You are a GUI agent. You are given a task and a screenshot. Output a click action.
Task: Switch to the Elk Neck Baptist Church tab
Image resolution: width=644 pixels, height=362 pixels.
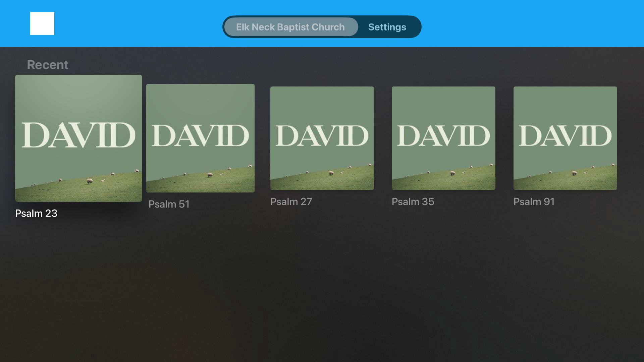point(291,27)
